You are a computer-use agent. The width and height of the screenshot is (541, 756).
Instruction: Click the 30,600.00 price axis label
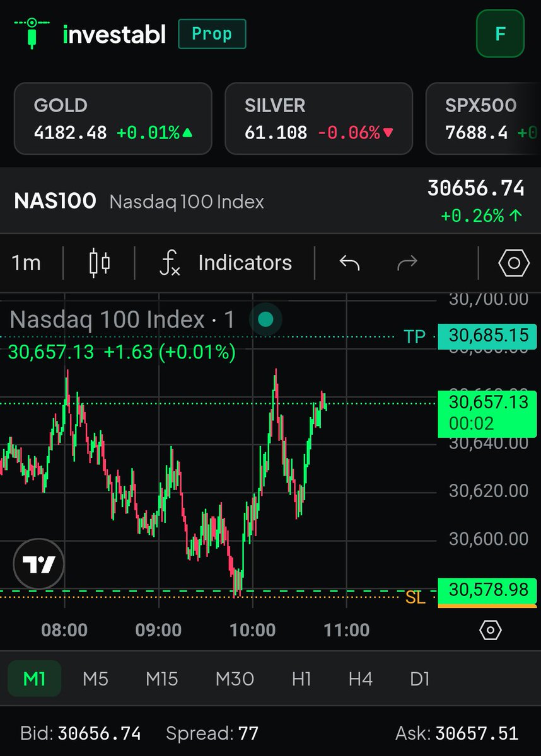(x=489, y=539)
